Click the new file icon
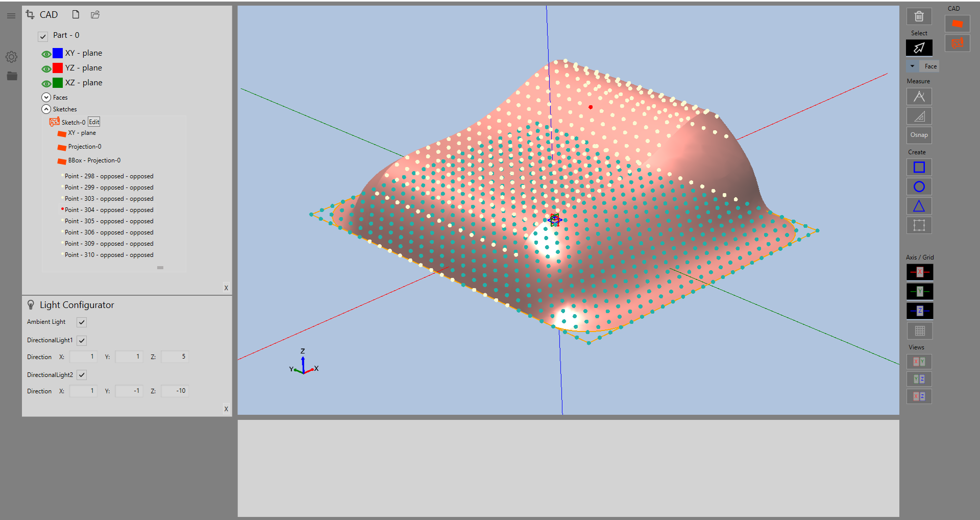This screenshot has height=520, width=980. pos(76,15)
